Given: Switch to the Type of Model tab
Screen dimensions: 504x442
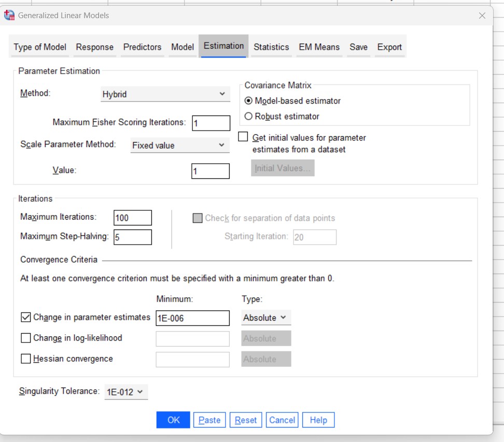Looking at the screenshot, I should click(40, 47).
